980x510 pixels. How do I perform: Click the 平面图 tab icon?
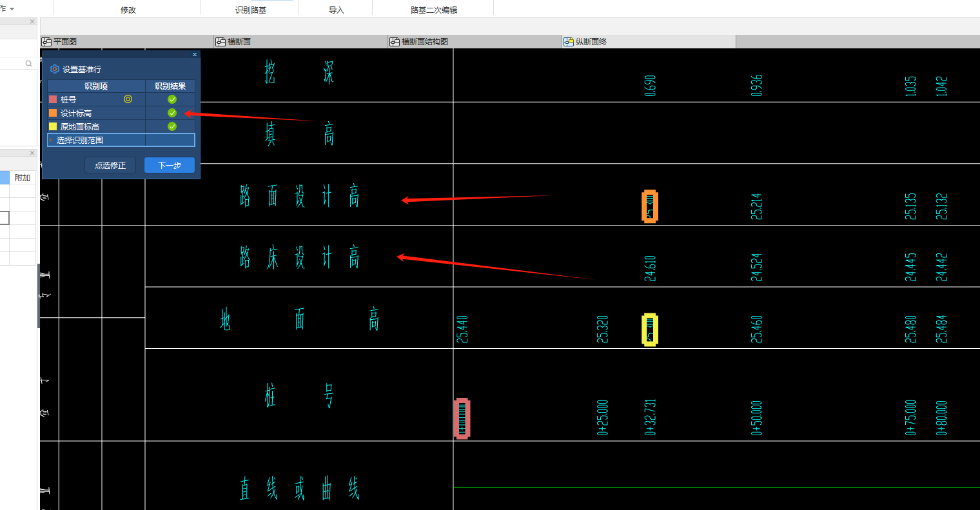pyautogui.click(x=46, y=41)
